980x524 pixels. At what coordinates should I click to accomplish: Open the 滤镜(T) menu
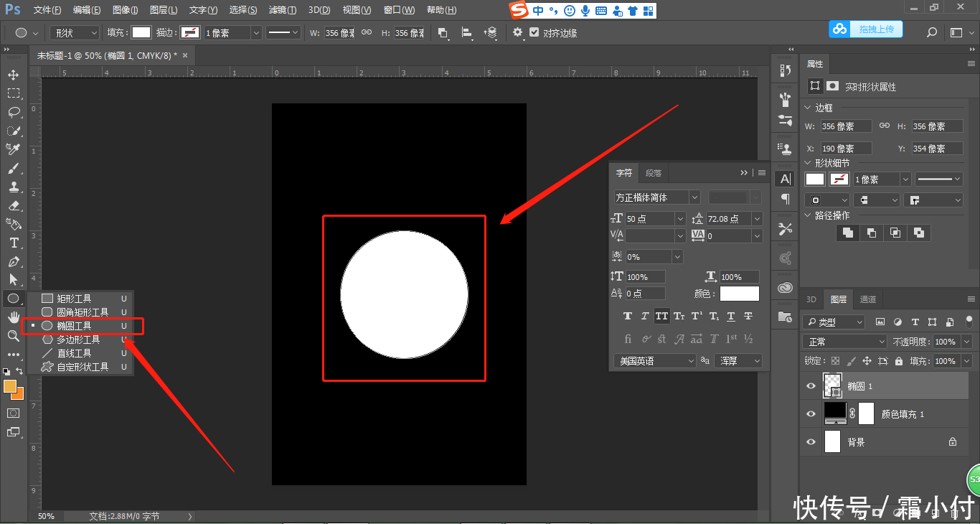[282, 10]
